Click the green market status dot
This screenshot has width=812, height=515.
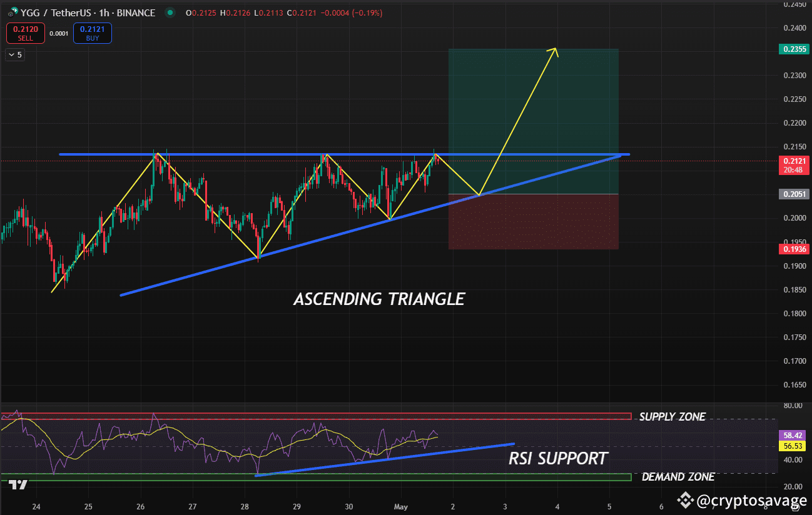click(169, 13)
